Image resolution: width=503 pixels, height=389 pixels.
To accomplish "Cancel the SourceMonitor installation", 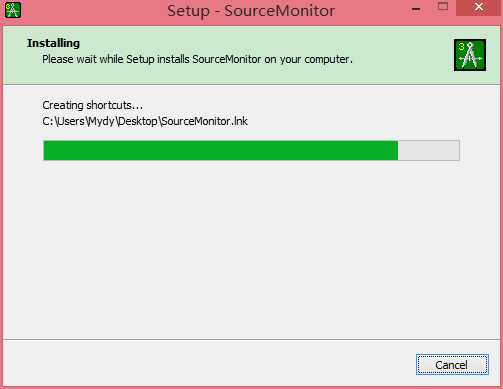I will pos(452,365).
